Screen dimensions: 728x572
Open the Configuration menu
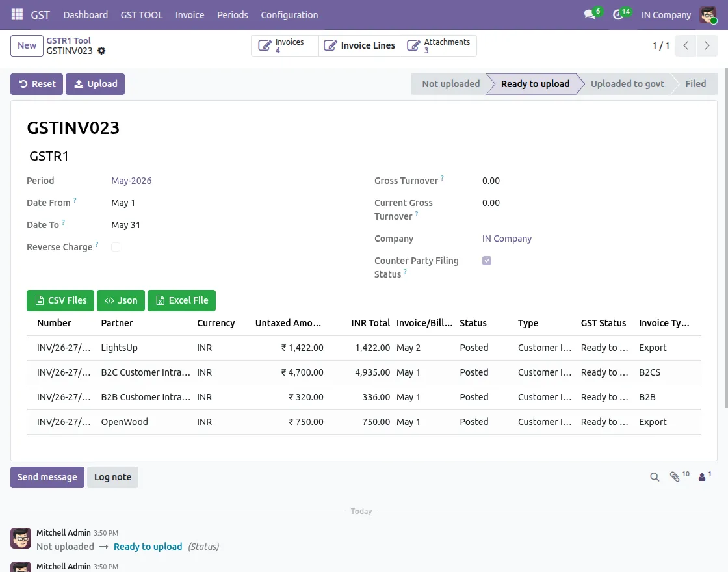click(289, 15)
